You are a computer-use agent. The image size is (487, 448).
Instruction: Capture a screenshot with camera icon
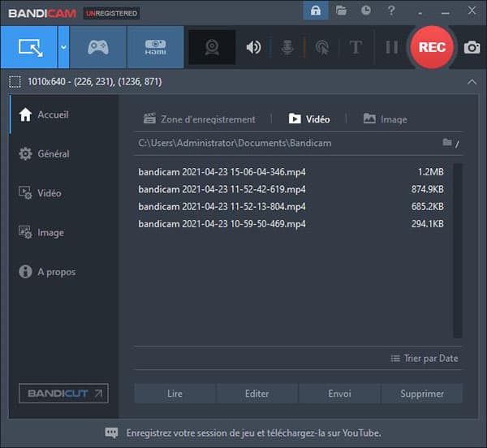click(472, 48)
